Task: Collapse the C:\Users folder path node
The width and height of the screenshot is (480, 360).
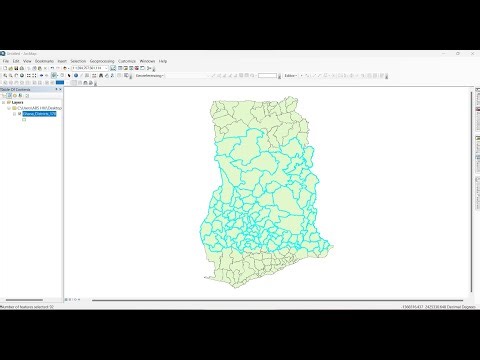Action: [x=9, y=108]
